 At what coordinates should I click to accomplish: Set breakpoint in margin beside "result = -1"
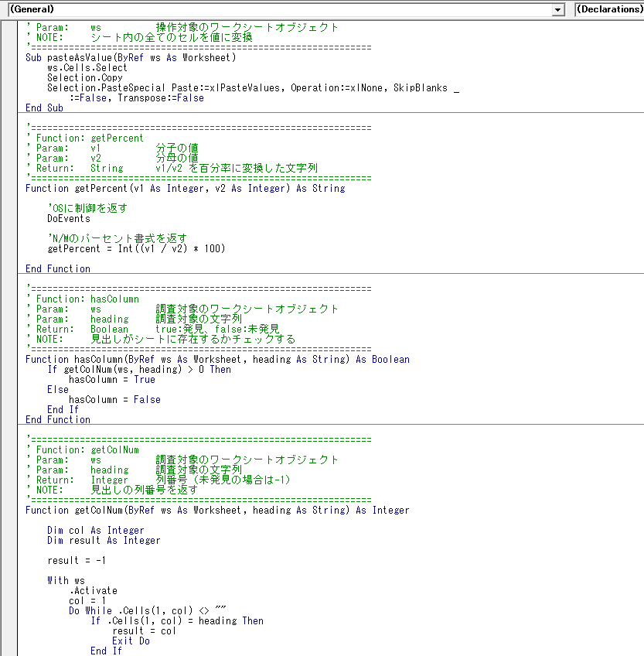[9, 560]
